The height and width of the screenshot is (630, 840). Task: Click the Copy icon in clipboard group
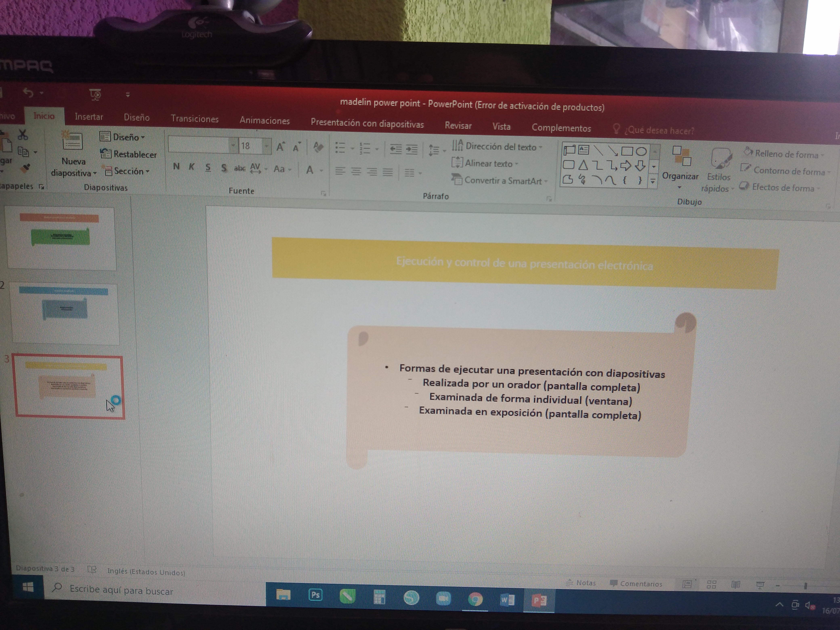[x=24, y=152]
